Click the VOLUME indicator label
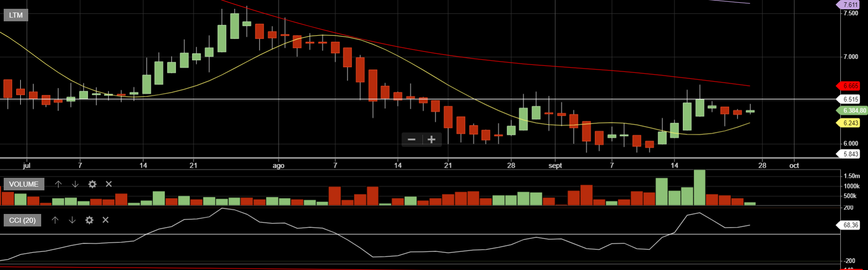 [x=24, y=184]
